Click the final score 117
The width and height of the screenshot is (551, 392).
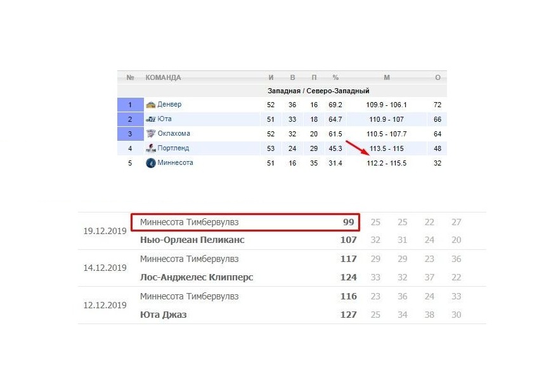click(x=349, y=259)
